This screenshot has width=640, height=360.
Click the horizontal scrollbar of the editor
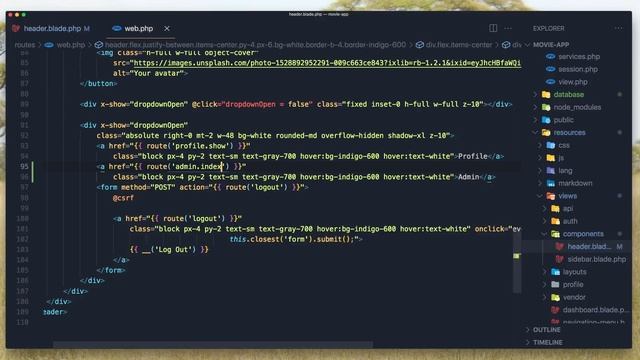click(x=213, y=345)
